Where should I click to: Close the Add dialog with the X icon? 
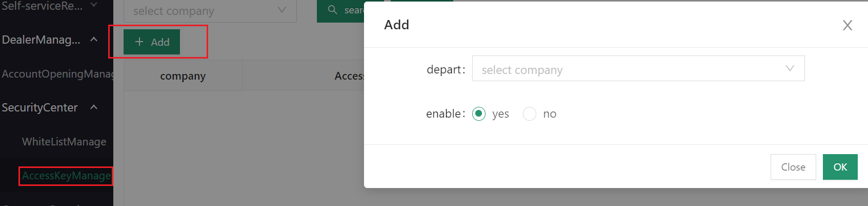coord(847,25)
